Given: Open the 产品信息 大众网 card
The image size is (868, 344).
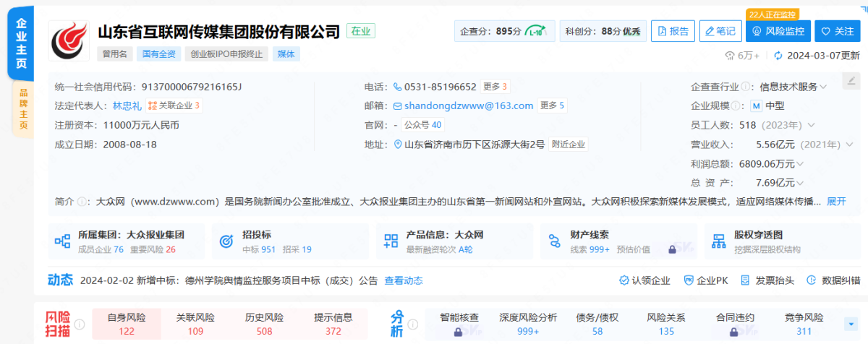Looking at the screenshot, I should coord(454,241).
